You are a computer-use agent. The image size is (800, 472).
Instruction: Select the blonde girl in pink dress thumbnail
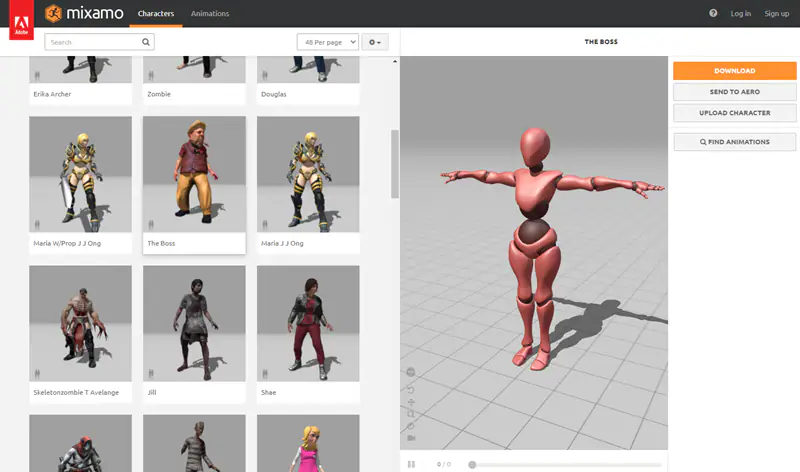click(308, 443)
